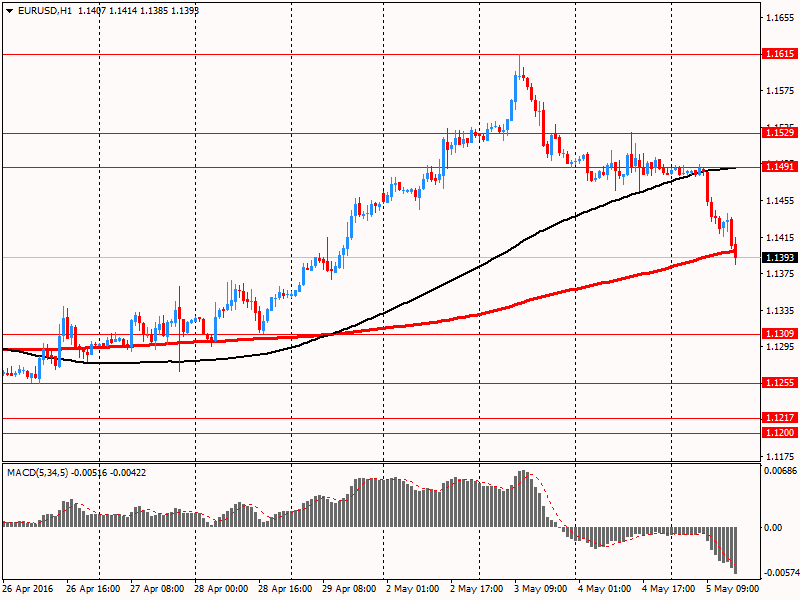The image size is (800, 600).
Task: Click the MACD 0.00686 scale value
Action: 780,470
